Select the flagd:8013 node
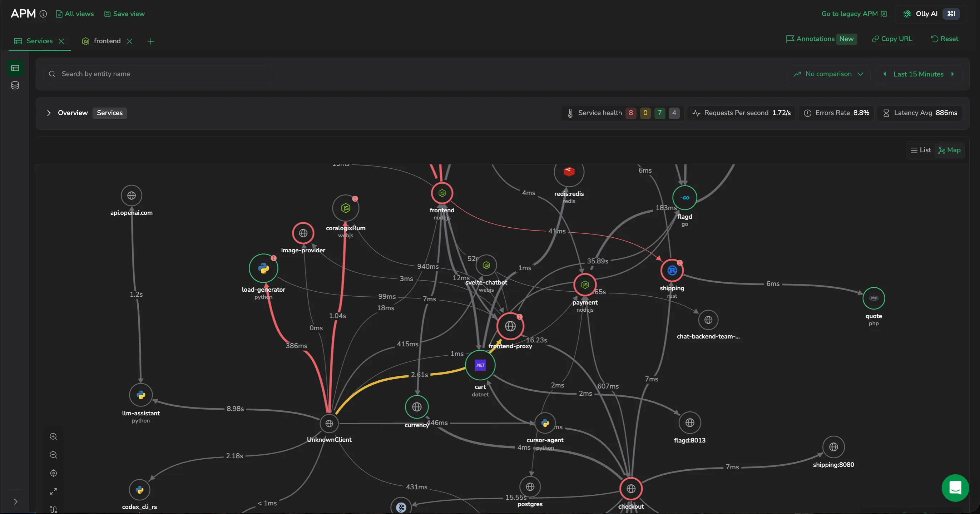This screenshot has height=514, width=980. click(690, 423)
